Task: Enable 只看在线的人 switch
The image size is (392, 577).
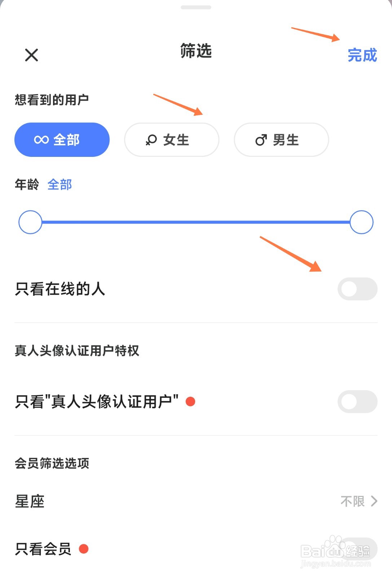Action: coord(357,289)
